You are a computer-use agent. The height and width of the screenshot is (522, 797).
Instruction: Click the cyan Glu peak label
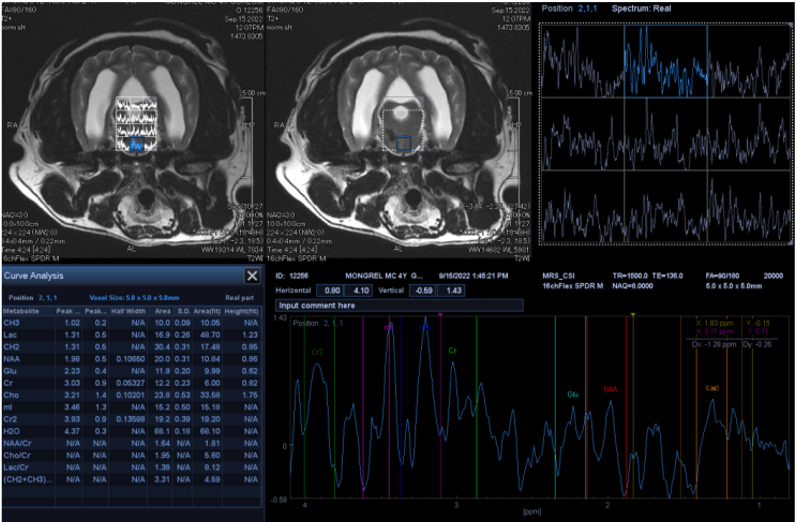coord(573,394)
